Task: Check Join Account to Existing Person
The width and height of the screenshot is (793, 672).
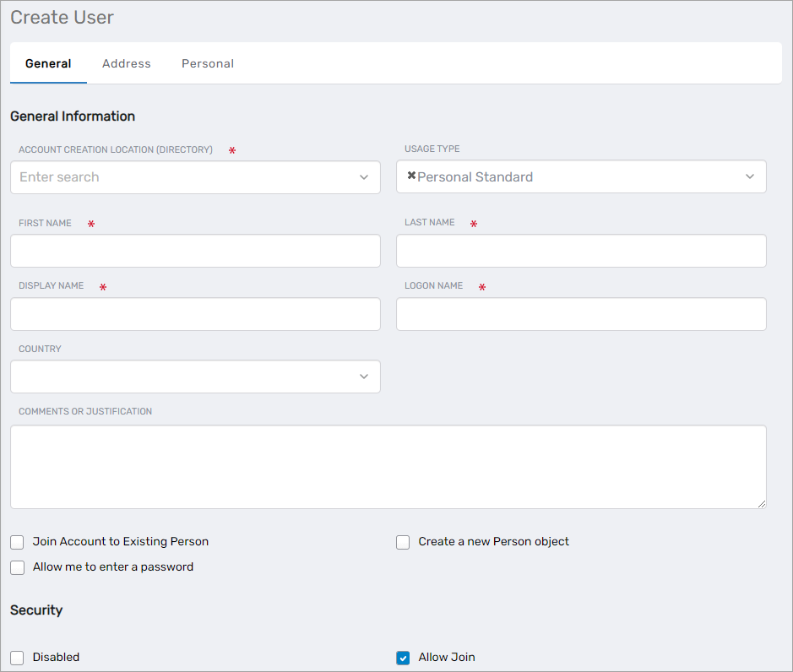Action: (x=17, y=542)
